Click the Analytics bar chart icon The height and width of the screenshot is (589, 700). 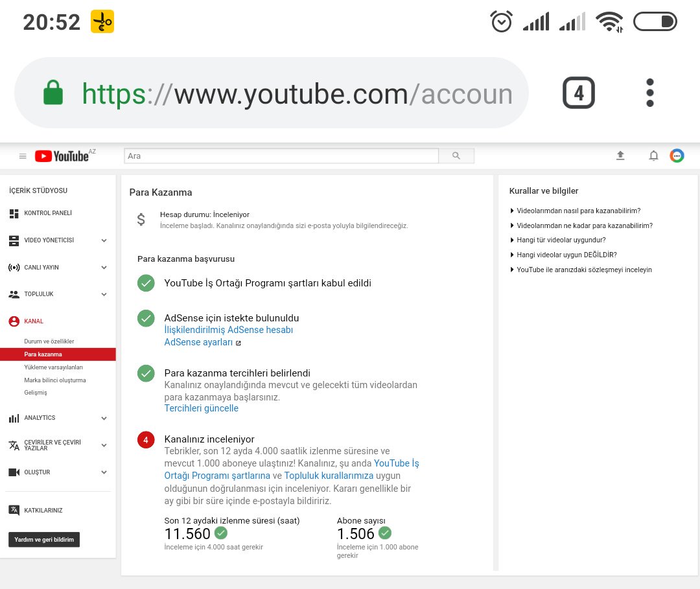pos(14,418)
